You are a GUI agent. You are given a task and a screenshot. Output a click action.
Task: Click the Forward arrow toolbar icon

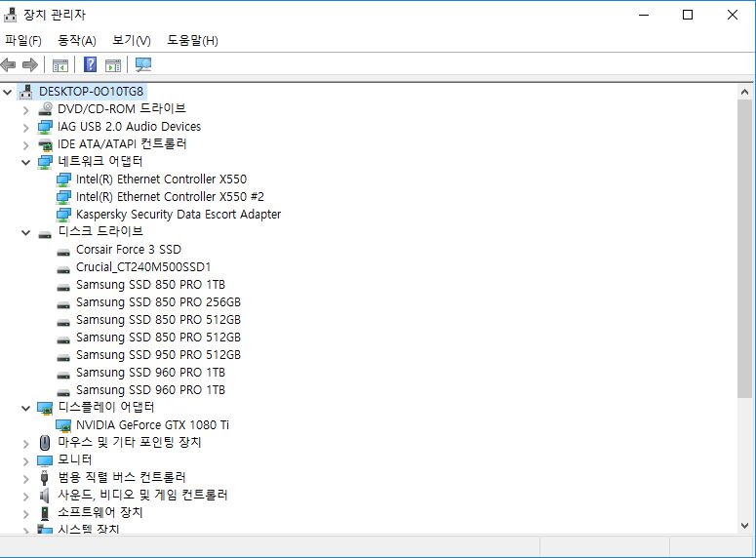[x=30, y=64]
